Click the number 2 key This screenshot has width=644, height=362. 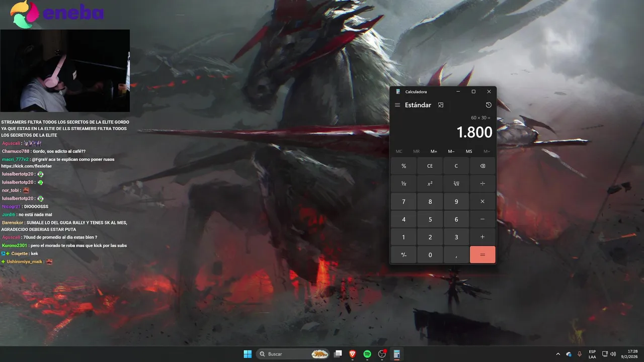430,237
